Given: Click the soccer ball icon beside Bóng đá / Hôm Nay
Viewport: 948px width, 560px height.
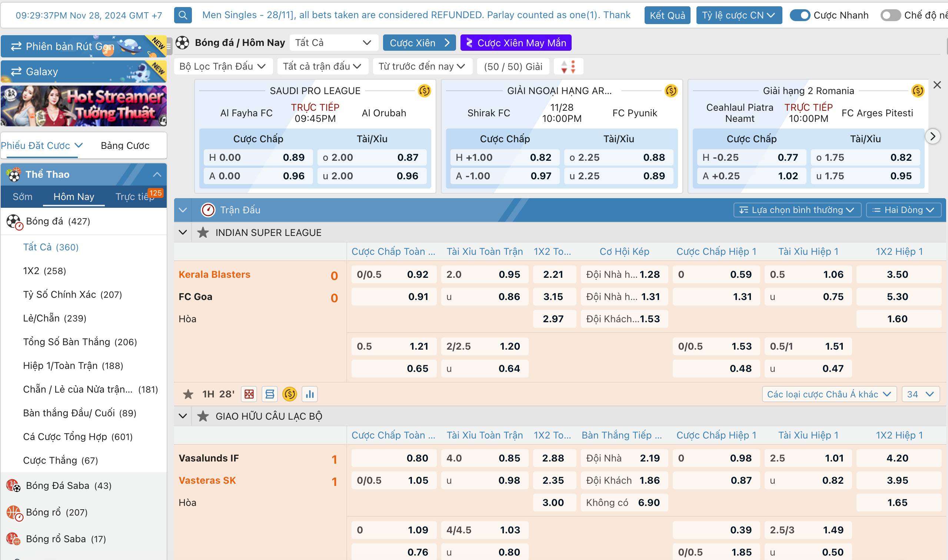Looking at the screenshot, I should [182, 43].
